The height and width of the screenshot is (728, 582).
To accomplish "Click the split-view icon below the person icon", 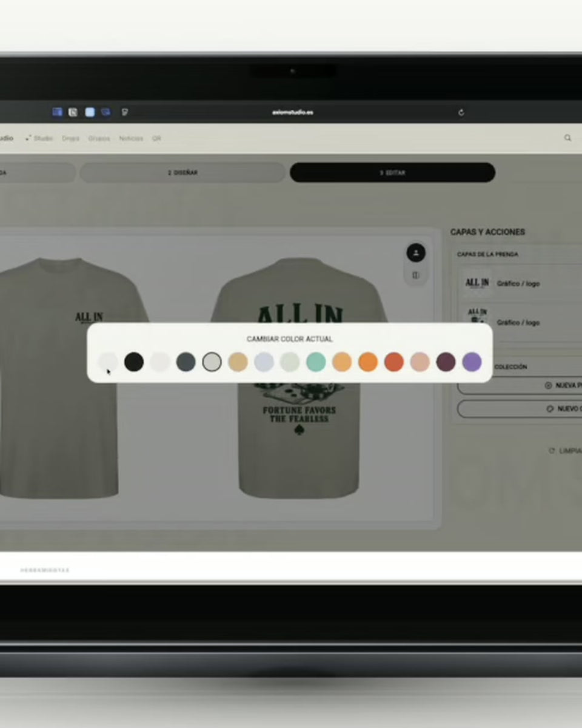I will [x=416, y=275].
